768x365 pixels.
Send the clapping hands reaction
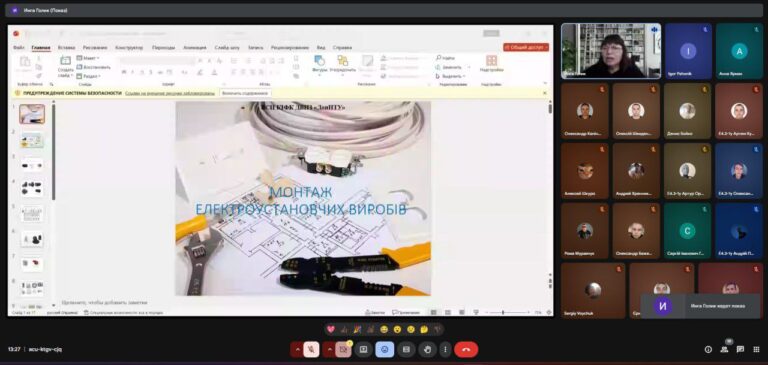370,329
